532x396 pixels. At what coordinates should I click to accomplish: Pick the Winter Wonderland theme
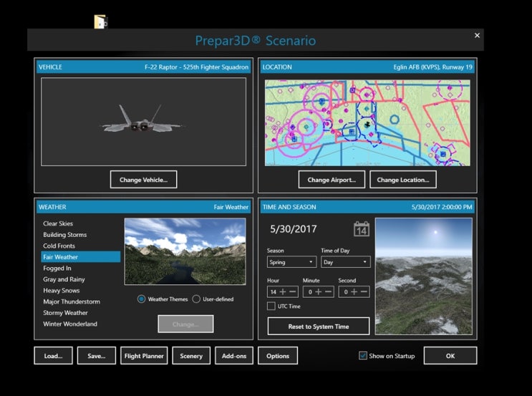click(x=80, y=324)
